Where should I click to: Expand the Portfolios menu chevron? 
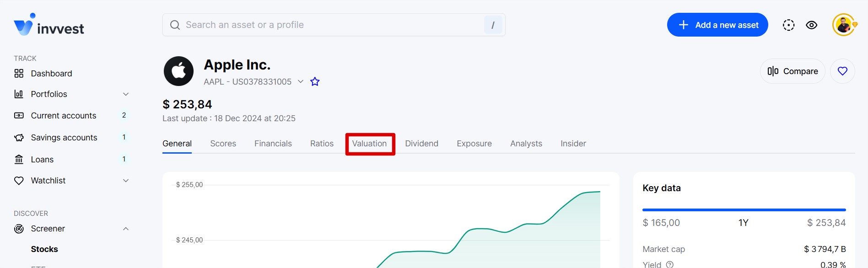(x=126, y=94)
